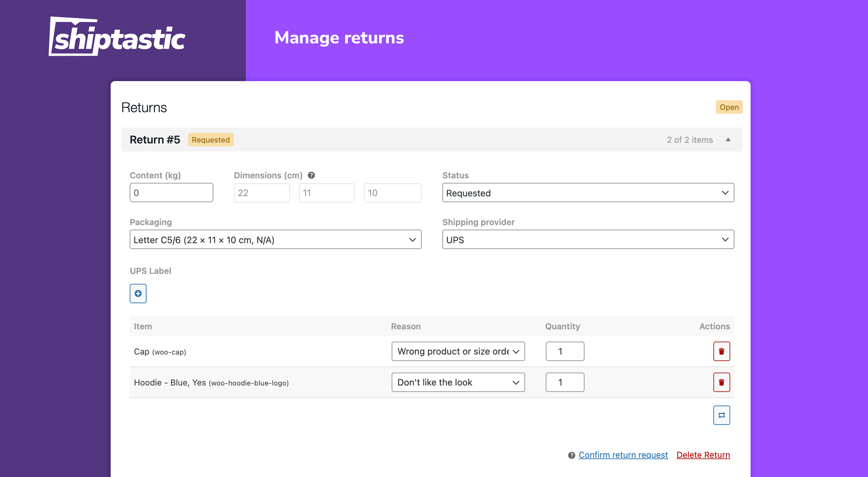Open the Packaging dropdown
868x477 pixels.
[275, 239]
